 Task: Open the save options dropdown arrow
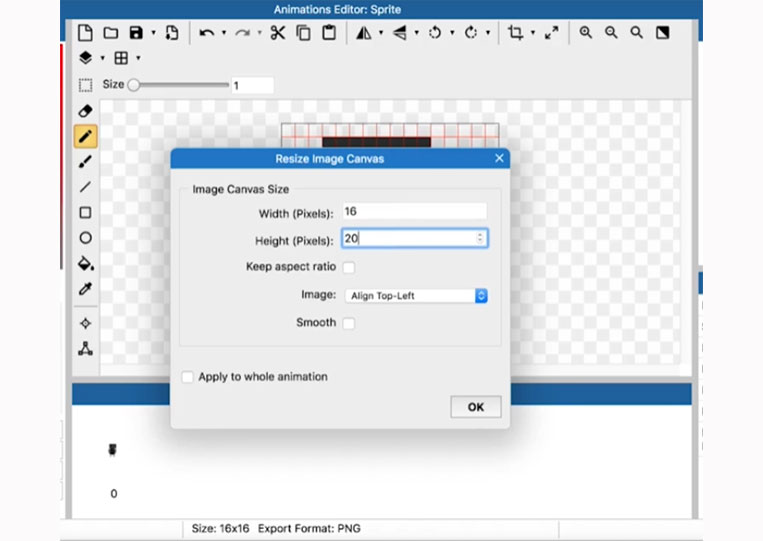pyautogui.click(x=153, y=33)
